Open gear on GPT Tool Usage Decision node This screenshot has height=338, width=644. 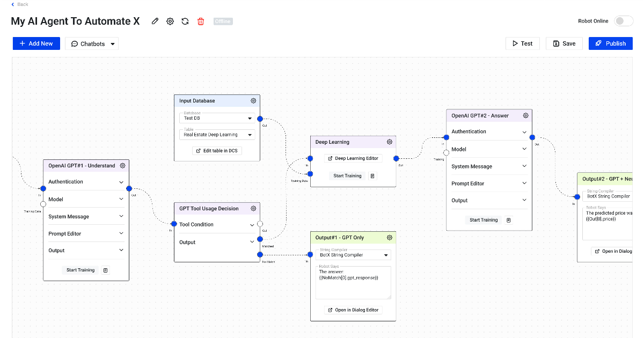(x=253, y=208)
